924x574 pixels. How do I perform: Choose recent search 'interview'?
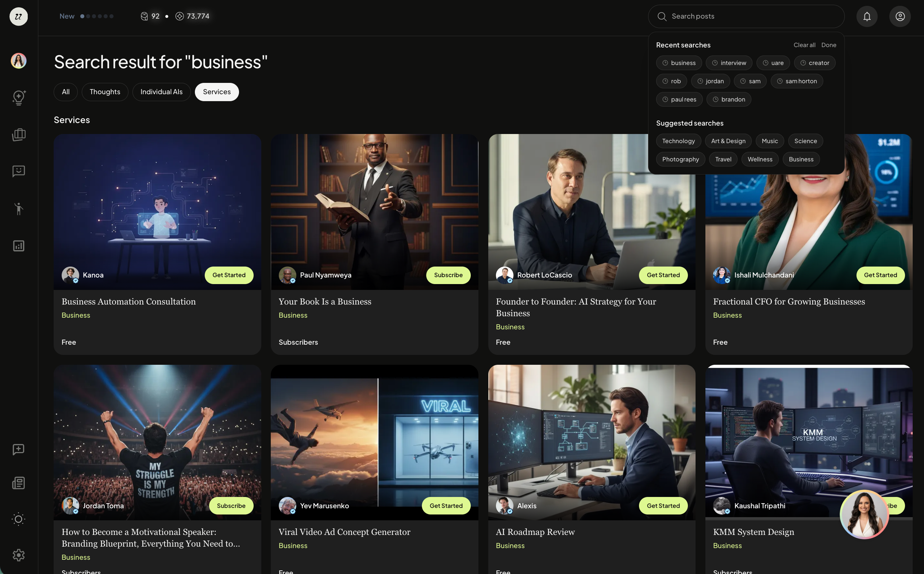pos(729,63)
